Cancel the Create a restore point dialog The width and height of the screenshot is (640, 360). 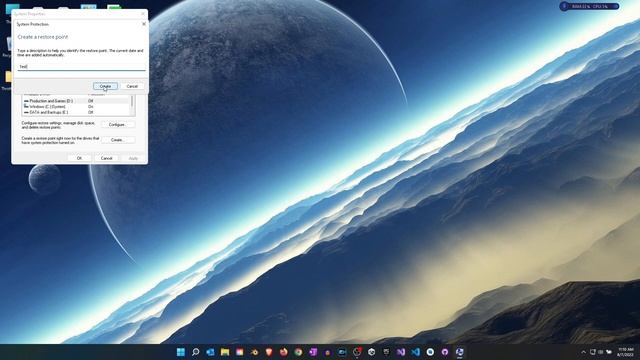(x=132, y=86)
